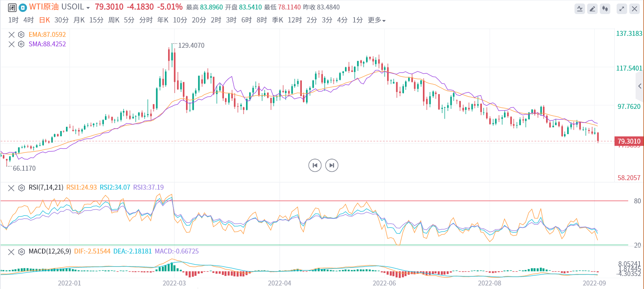Switch to 2时 timeframe
Viewport: 644px width, 289px height.
[x=216, y=20]
